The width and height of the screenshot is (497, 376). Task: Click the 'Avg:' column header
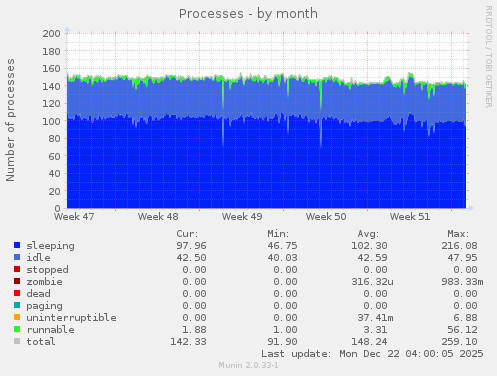pos(368,234)
